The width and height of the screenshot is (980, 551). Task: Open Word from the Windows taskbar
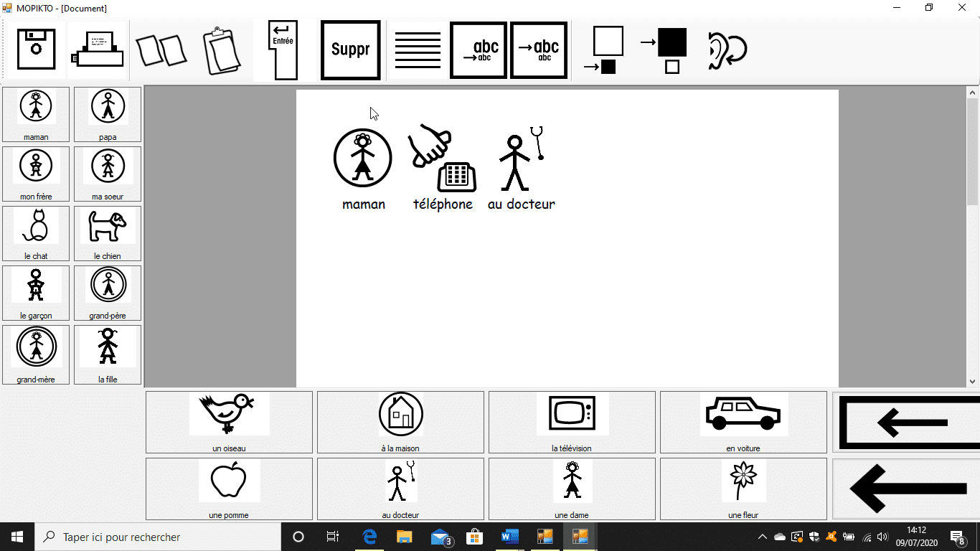(509, 537)
